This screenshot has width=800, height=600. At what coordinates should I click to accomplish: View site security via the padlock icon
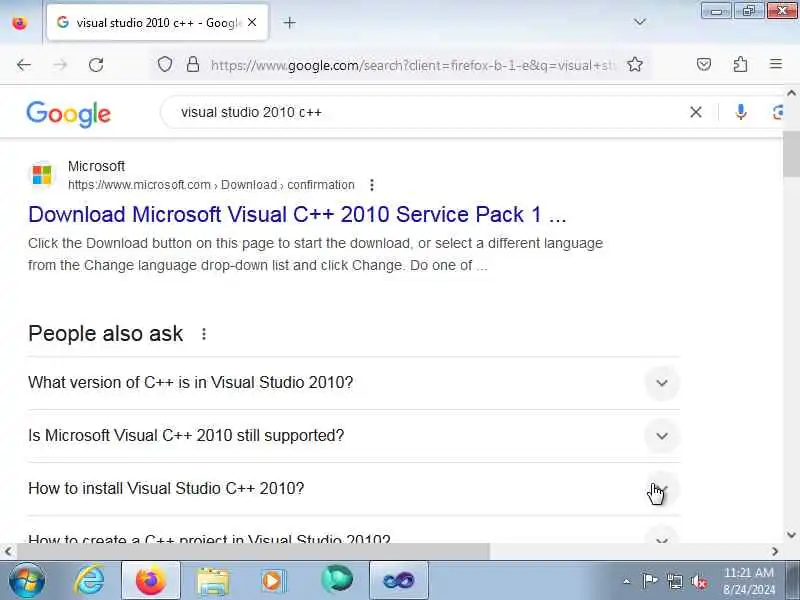tap(193, 64)
